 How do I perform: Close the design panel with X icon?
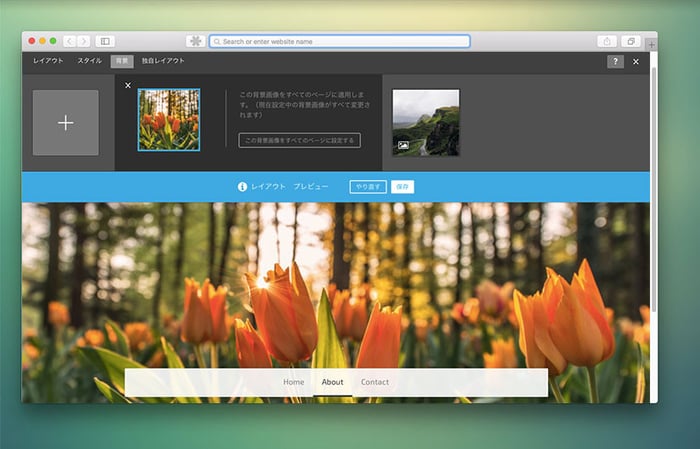636,62
